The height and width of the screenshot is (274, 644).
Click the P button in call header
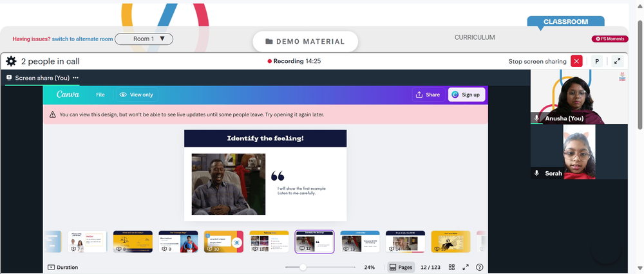(597, 62)
